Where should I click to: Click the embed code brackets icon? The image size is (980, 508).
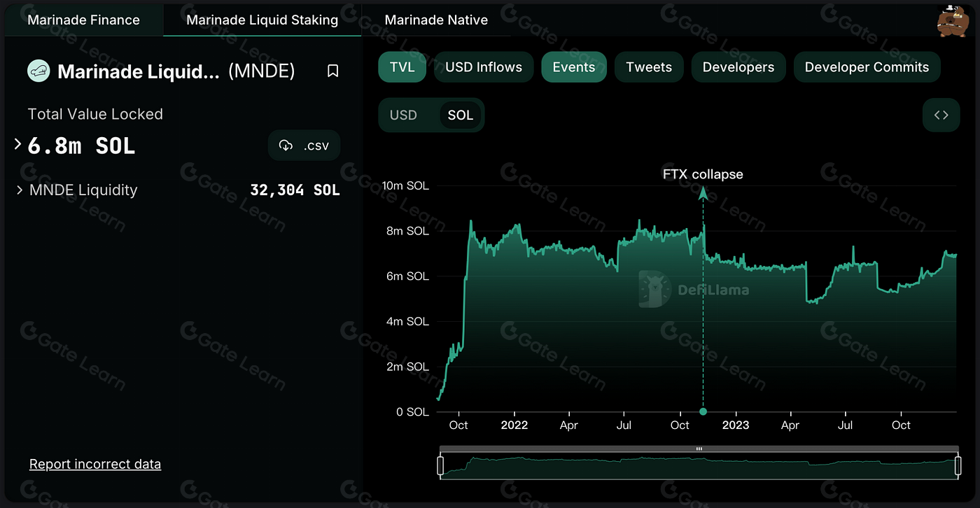click(x=941, y=115)
